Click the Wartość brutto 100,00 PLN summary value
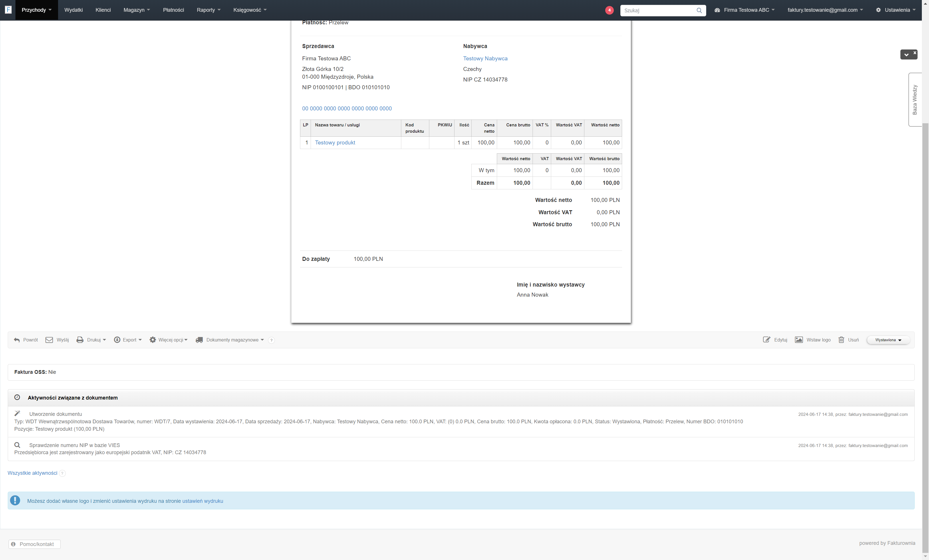 605,225
